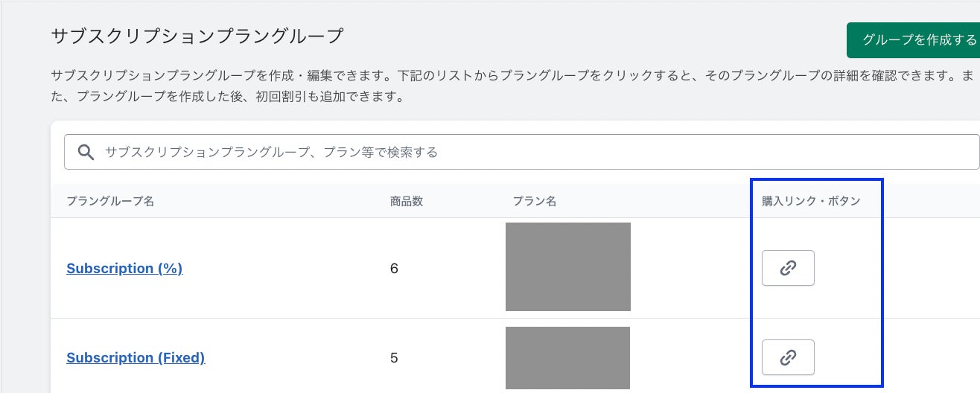Click the link icon for Subscription (Fixed)
This screenshot has width=980, height=393.
(x=788, y=357)
